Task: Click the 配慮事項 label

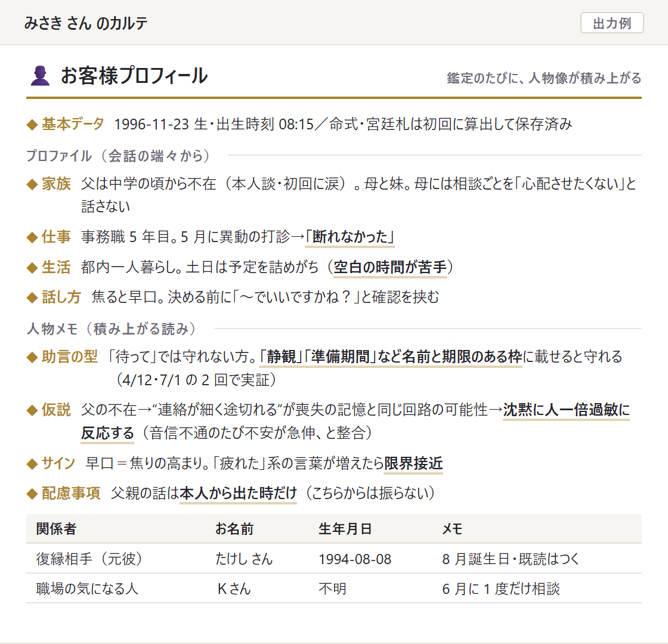Action: pyautogui.click(x=71, y=493)
